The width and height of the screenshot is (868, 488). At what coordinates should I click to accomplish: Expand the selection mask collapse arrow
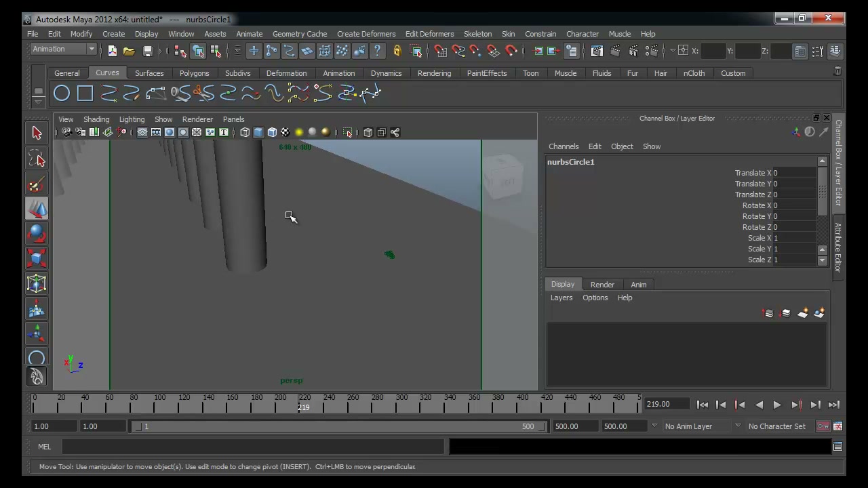point(237,51)
